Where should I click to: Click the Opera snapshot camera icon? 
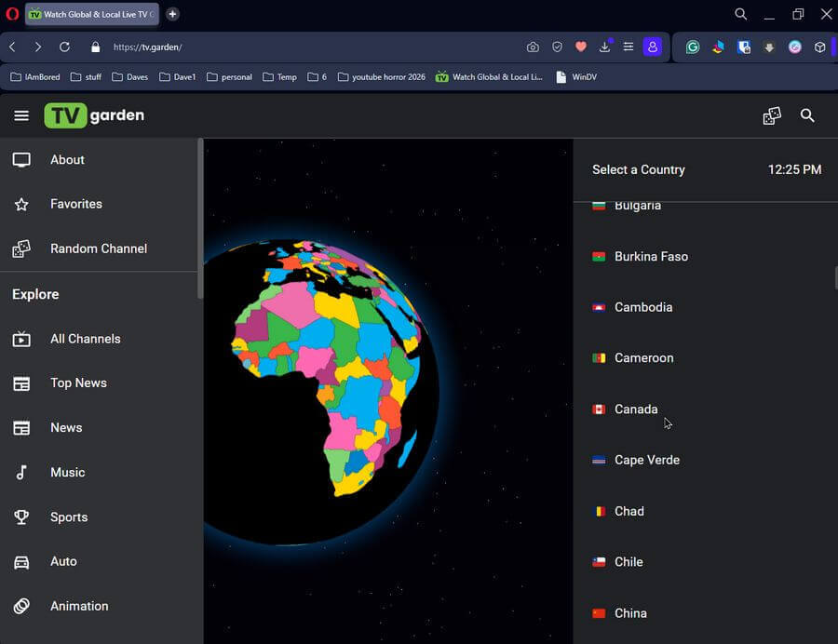click(x=533, y=47)
